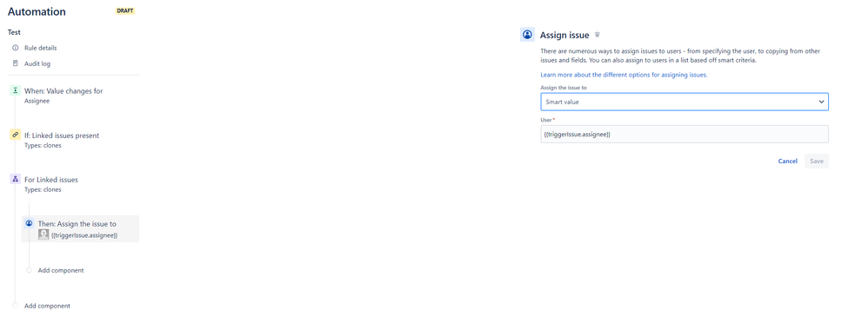Delete the Assign issue action with trash icon

pos(598,35)
